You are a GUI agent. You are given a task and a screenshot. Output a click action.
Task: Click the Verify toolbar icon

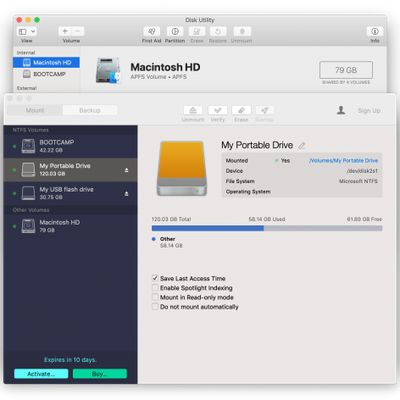(218, 110)
